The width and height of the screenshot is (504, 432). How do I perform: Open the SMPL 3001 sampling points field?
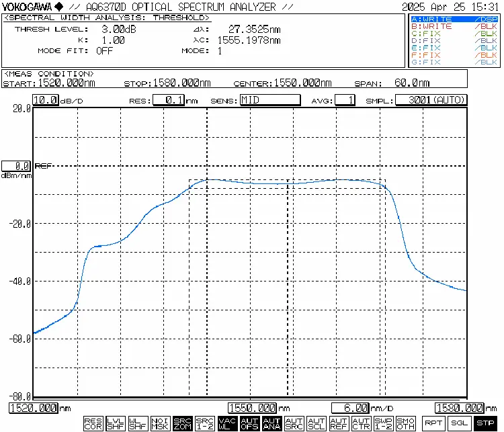coord(431,100)
